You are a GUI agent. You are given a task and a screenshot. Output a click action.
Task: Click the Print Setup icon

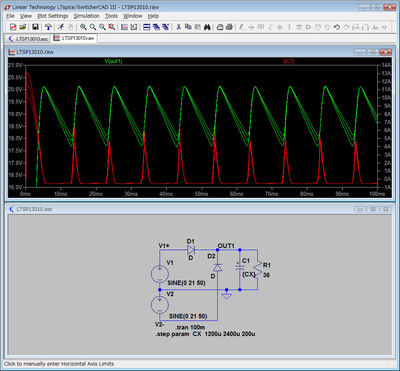point(220,27)
